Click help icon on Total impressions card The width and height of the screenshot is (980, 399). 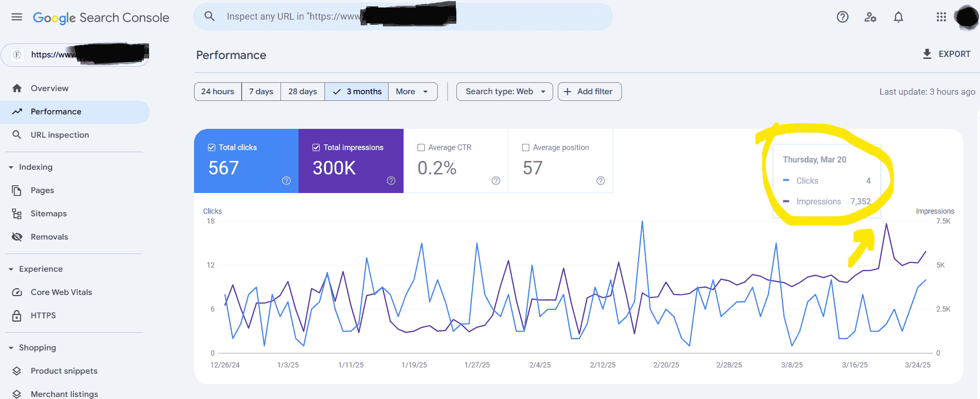pos(391,181)
